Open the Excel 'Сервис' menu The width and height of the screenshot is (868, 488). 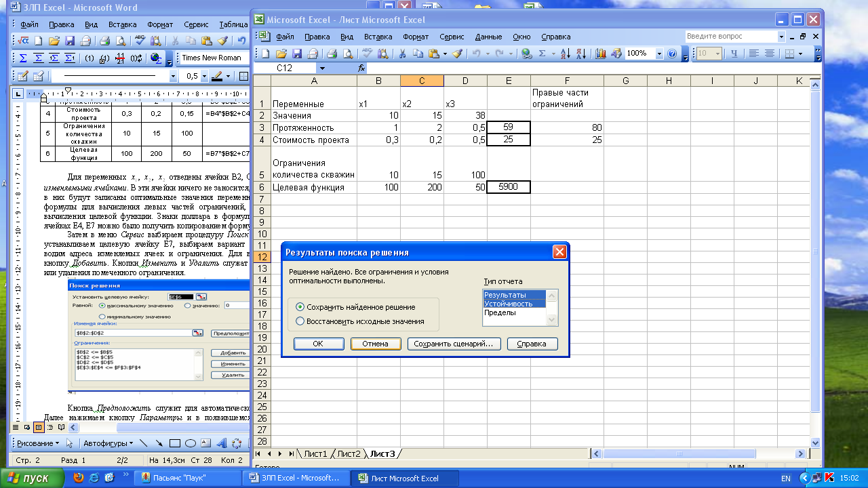coord(452,37)
